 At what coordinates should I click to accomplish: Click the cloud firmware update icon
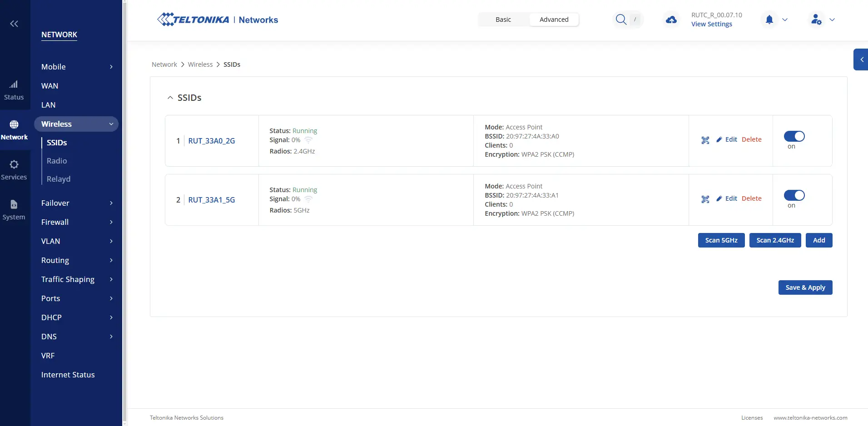(671, 20)
